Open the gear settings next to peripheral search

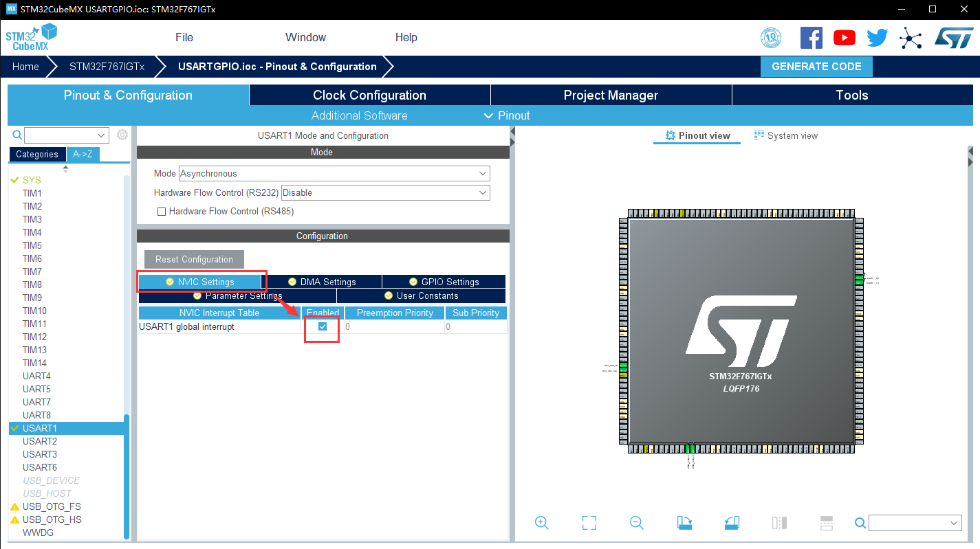point(122,135)
